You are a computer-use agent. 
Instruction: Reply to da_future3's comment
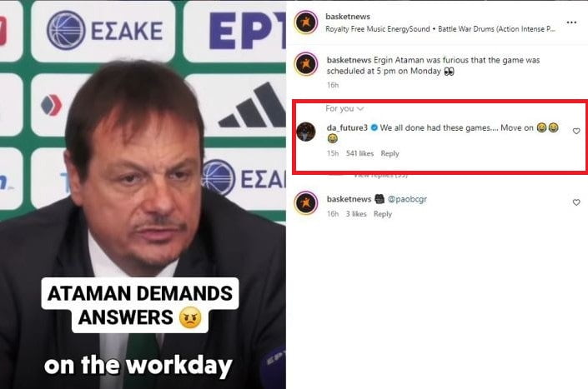click(x=389, y=153)
